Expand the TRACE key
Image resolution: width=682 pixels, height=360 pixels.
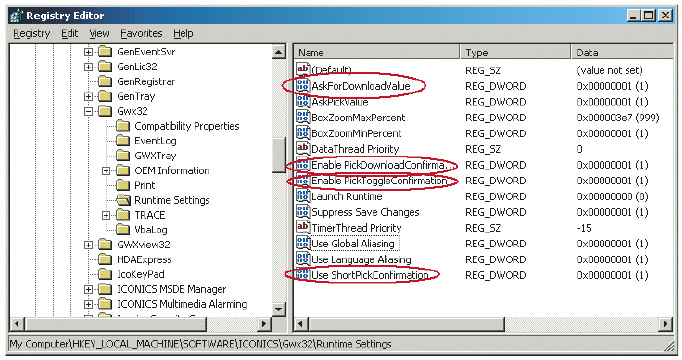(106, 215)
